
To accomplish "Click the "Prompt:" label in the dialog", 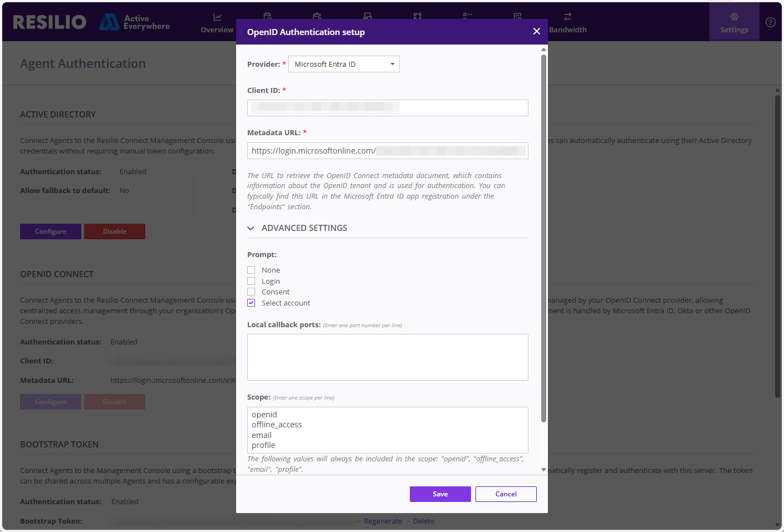I will [x=262, y=255].
